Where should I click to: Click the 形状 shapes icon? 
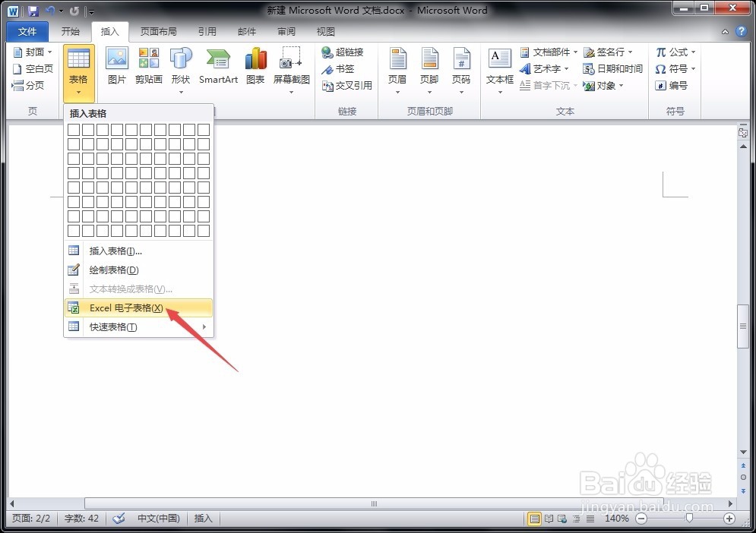pyautogui.click(x=181, y=71)
